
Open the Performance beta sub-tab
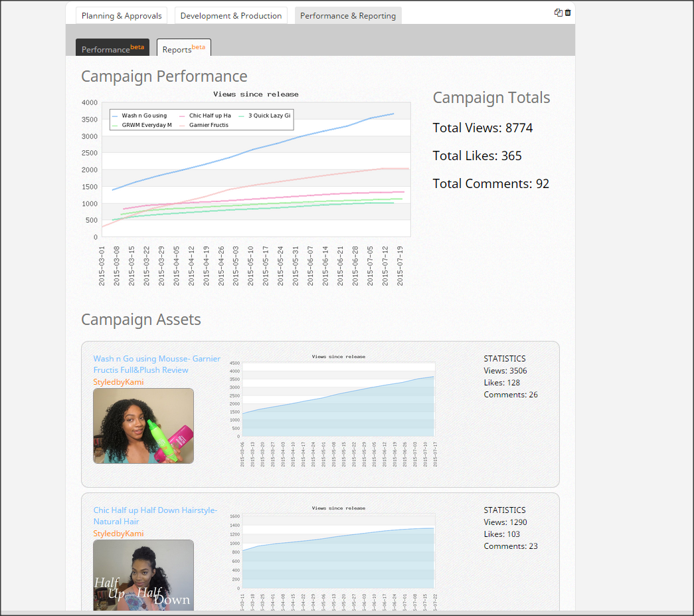point(112,49)
